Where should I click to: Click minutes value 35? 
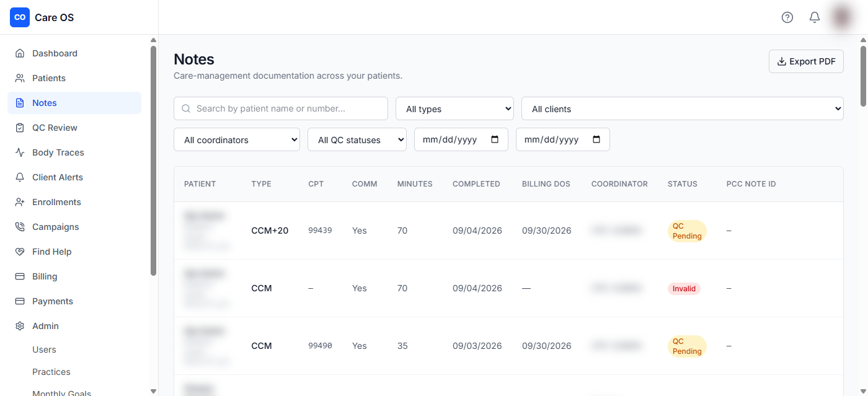point(402,346)
